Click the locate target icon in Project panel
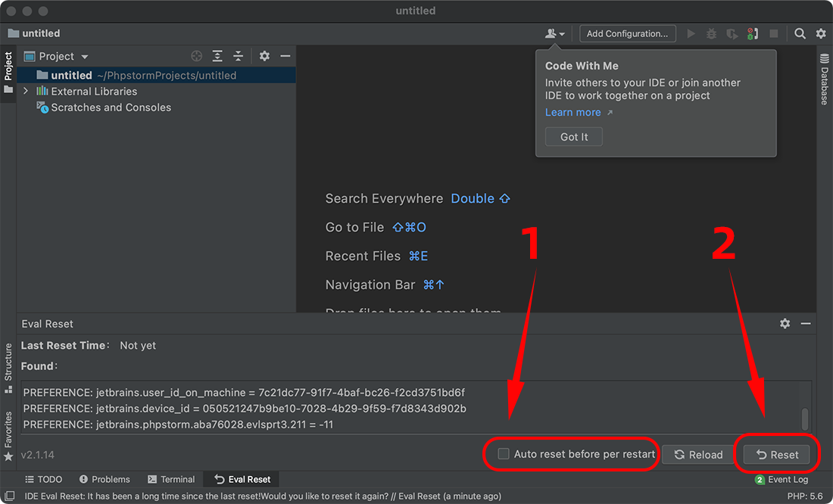This screenshot has height=504, width=833. click(x=196, y=56)
